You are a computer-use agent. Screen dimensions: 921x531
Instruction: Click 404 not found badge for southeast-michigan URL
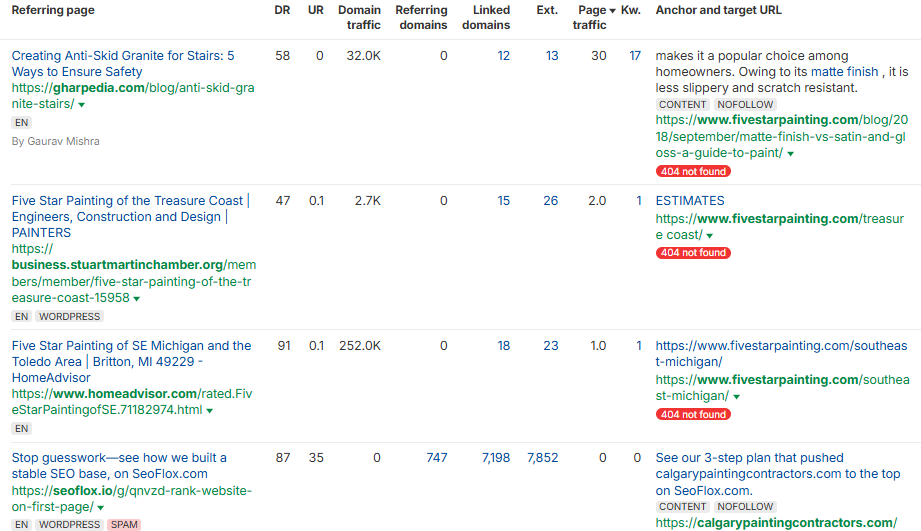coord(693,414)
